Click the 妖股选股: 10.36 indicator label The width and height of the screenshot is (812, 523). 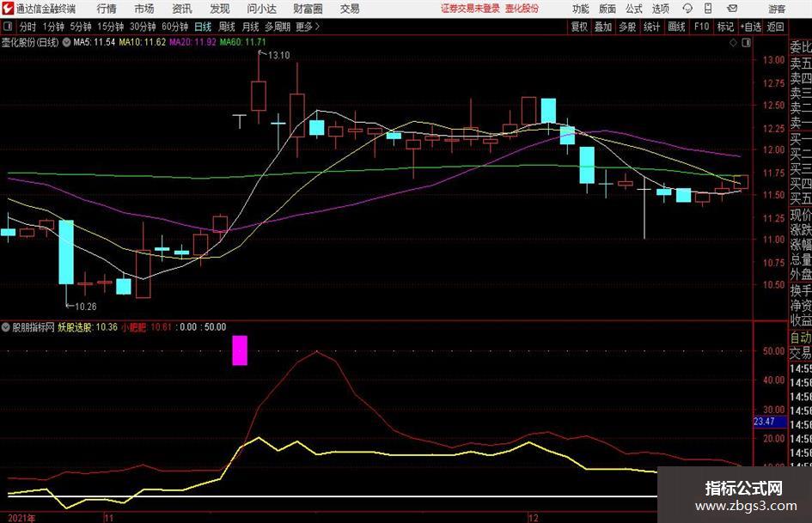coord(88,327)
